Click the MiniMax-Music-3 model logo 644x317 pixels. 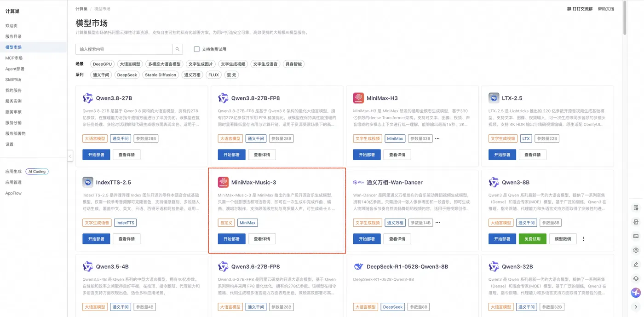coord(223,182)
